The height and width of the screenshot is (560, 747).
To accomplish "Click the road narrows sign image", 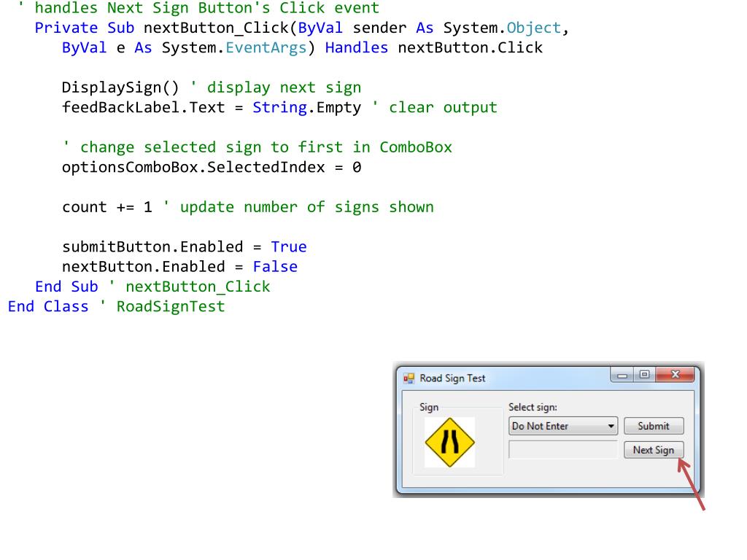I will [x=449, y=443].
